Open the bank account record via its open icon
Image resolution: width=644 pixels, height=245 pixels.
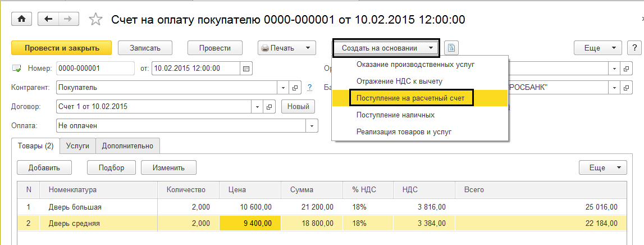(x=627, y=88)
